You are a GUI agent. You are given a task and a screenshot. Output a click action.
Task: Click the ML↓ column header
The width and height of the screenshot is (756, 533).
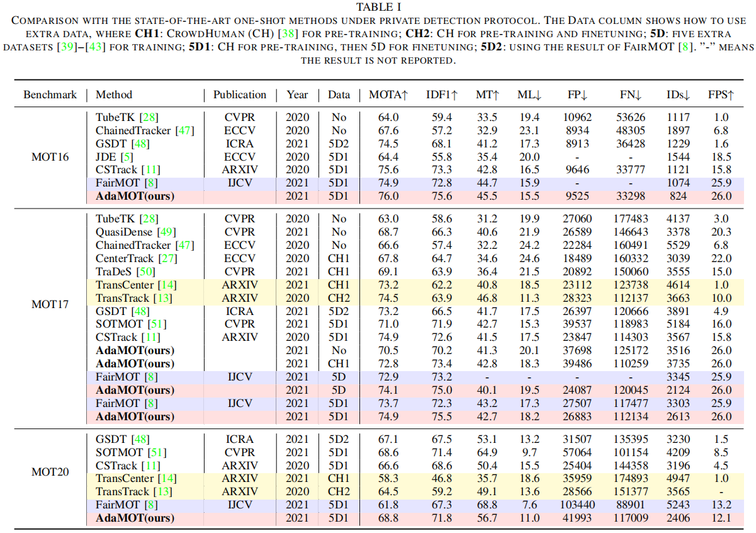point(529,95)
